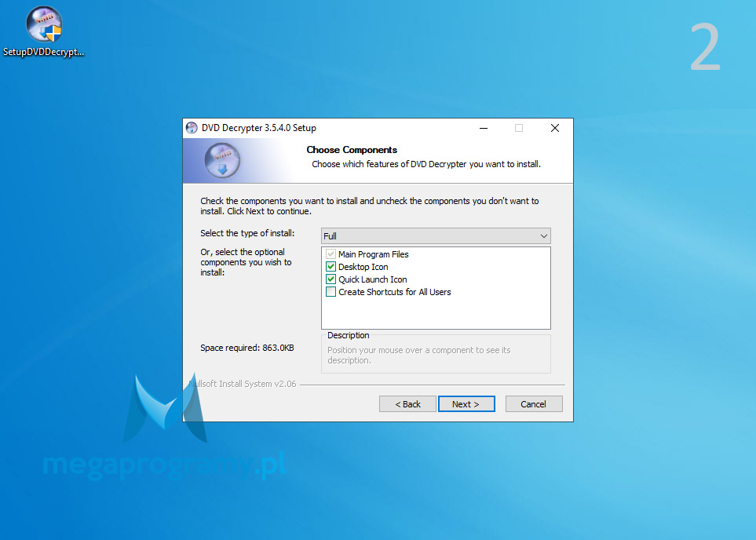Click the Space required: 863.0KB text

pyautogui.click(x=247, y=348)
